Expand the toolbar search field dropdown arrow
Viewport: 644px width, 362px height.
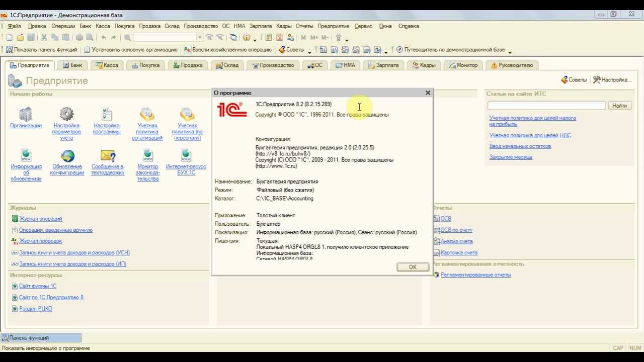tap(200, 38)
